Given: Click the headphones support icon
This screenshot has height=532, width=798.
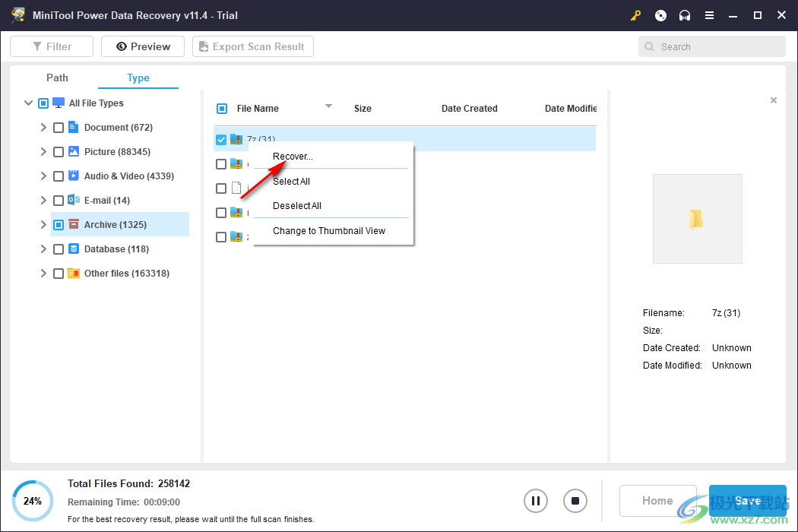Looking at the screenshot, I should click(x=685, y=15).
